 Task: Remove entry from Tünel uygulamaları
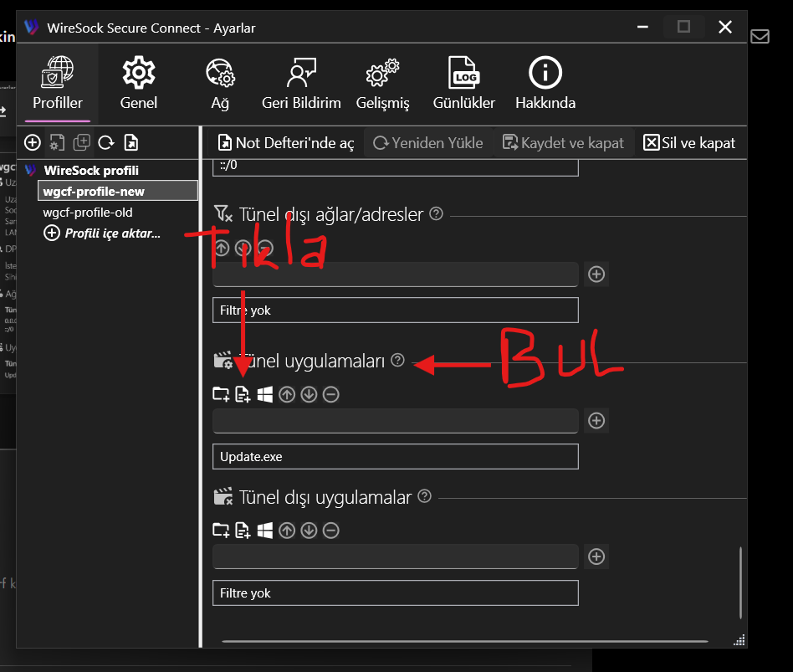pyautogui.click(x=331, y=394)
